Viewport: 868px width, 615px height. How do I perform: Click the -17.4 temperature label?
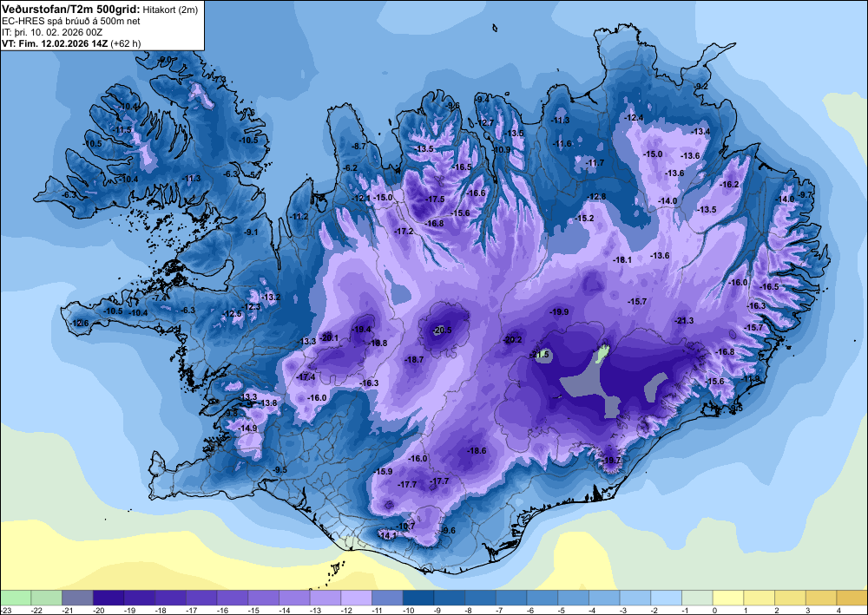click(306, 376)
